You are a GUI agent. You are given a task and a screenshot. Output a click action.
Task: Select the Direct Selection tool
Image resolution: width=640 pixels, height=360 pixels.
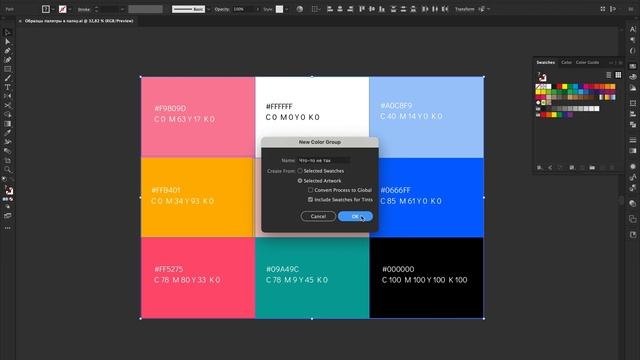point(7,42)
